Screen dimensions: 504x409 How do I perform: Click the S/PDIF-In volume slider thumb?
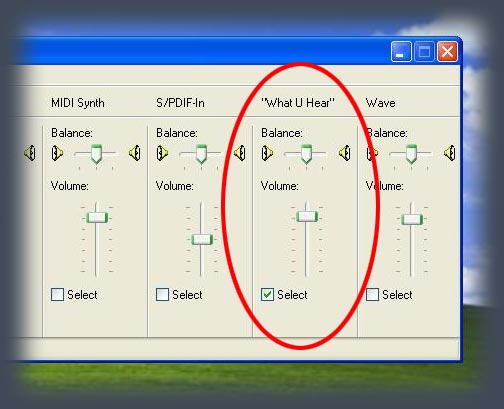pos(202,239)
